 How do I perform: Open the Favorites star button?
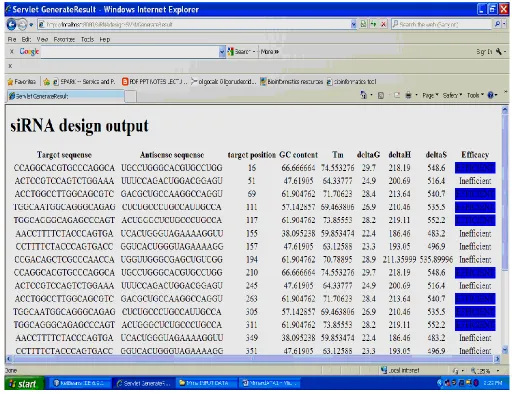(x=22, y=81)
